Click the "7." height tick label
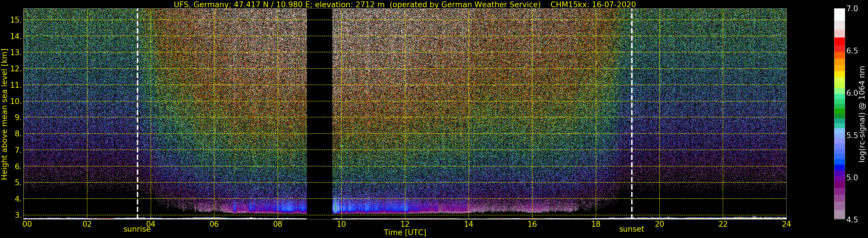Image resolution: width=868 pixels, height=238 pixels. click(x=18, y=150)
